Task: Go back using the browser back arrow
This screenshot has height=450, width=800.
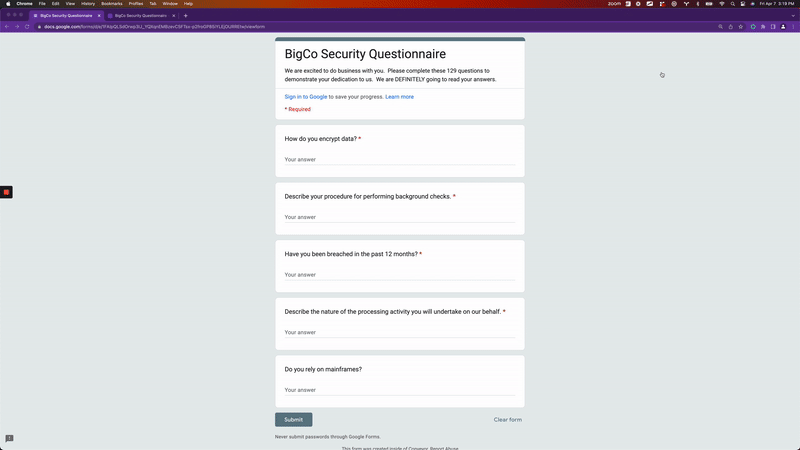Action: coord(7,27)
